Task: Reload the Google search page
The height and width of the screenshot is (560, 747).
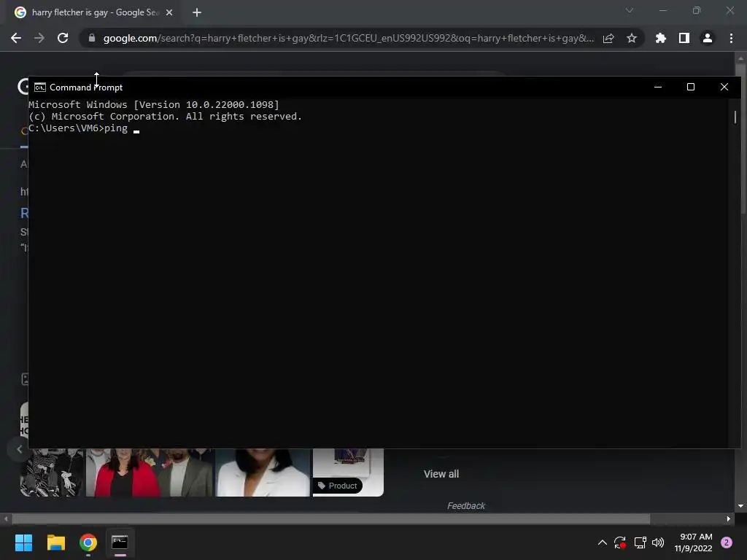Action: click(x=63, y=38)
